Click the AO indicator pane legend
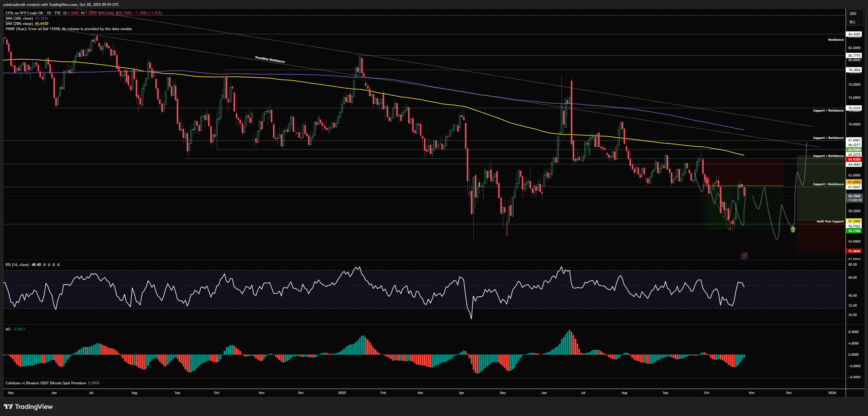Screen dimensions: 868x416 8,329
